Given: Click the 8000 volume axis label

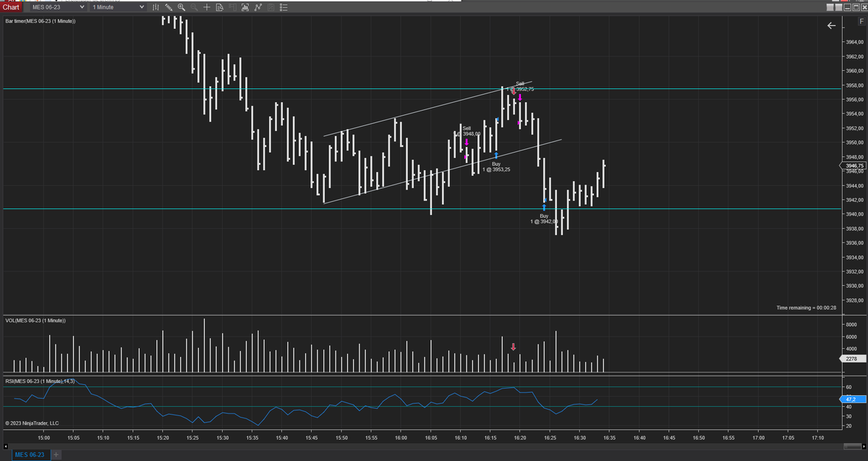Looking at the screenshot, I should pyautogui.click(x=851, y=323).
